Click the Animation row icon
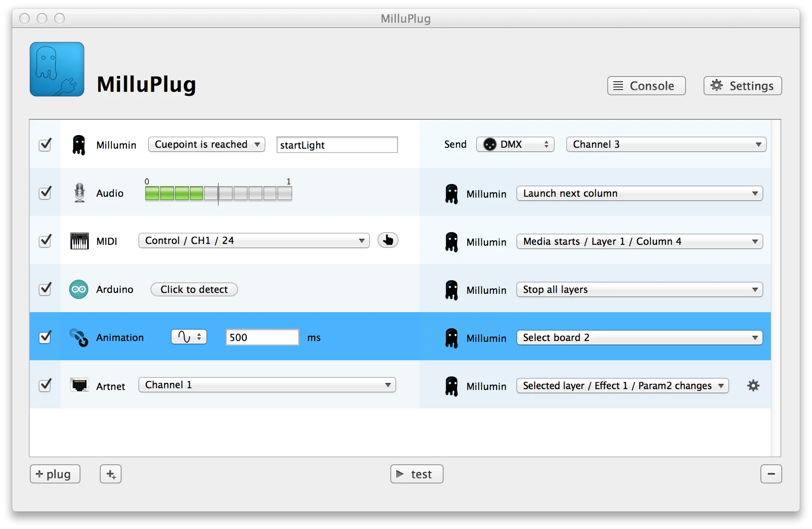 point(79,337)
